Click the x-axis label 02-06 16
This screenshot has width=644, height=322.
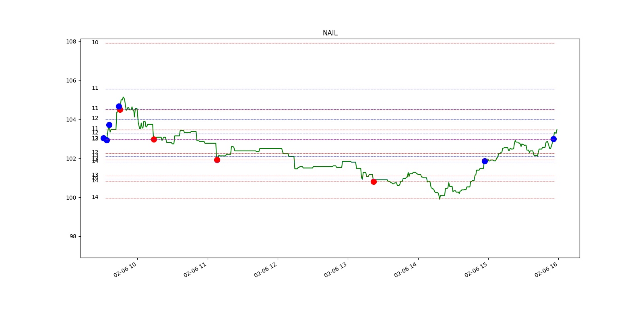click(546, 270)
